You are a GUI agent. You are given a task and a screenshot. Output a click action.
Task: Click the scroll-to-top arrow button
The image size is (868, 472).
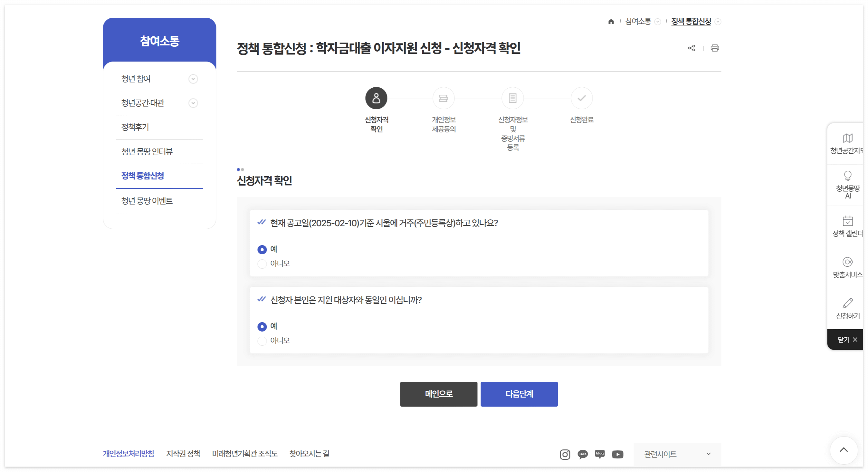[x=844, y=450]
